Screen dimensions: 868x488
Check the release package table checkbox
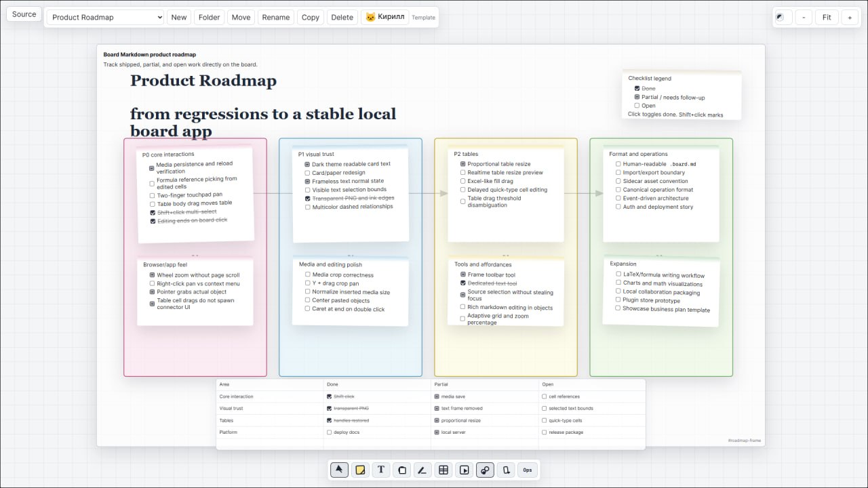(544, 432)
